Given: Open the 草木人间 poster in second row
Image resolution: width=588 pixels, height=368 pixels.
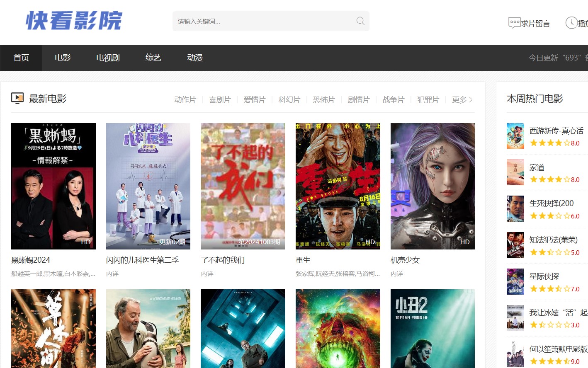Looking at the screenshot, I should coord(53,329).
